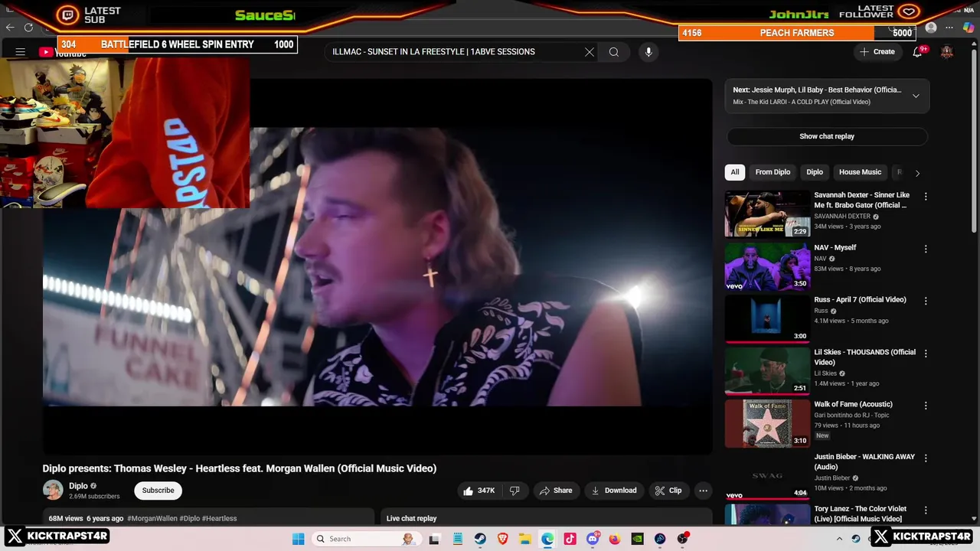Open Brave browser from the taskbar

502,539
